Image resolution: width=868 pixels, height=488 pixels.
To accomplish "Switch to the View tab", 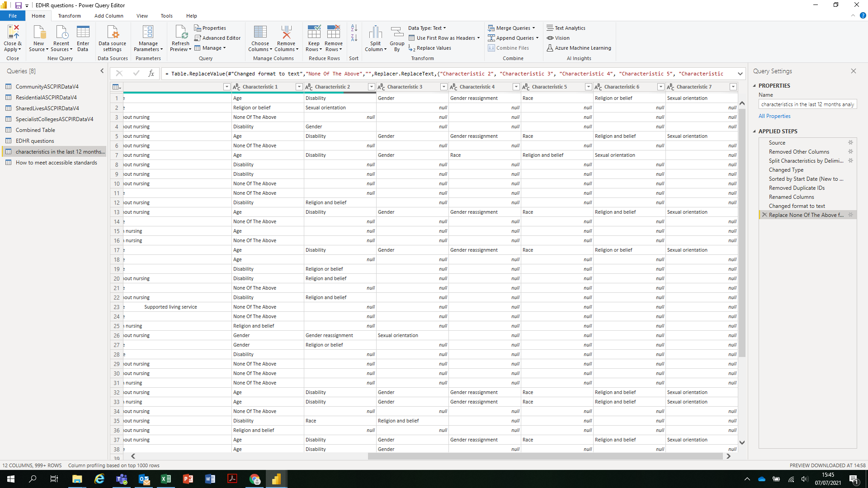I will click(x=142, y=16).
